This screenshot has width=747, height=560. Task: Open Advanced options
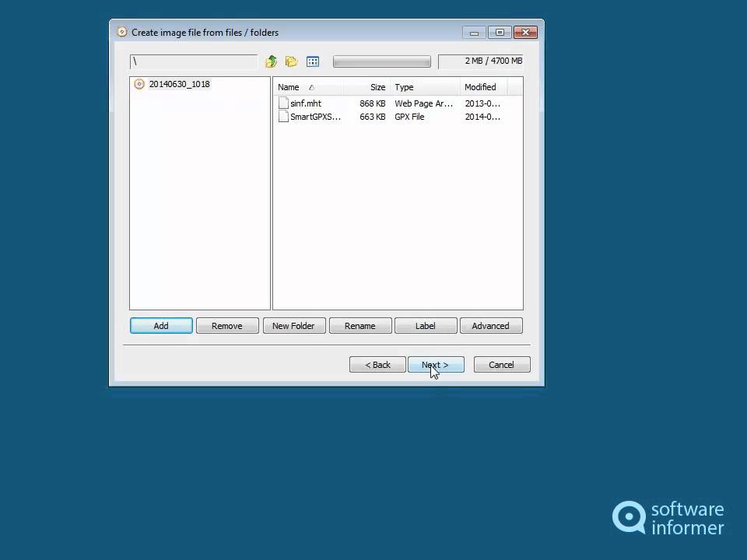[491, 326]
